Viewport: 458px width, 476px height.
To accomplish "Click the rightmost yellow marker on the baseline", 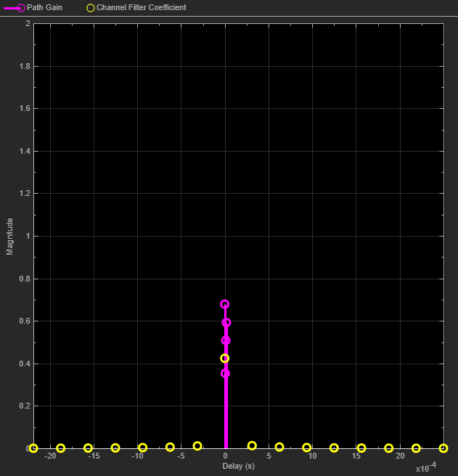I will point(443,448).
